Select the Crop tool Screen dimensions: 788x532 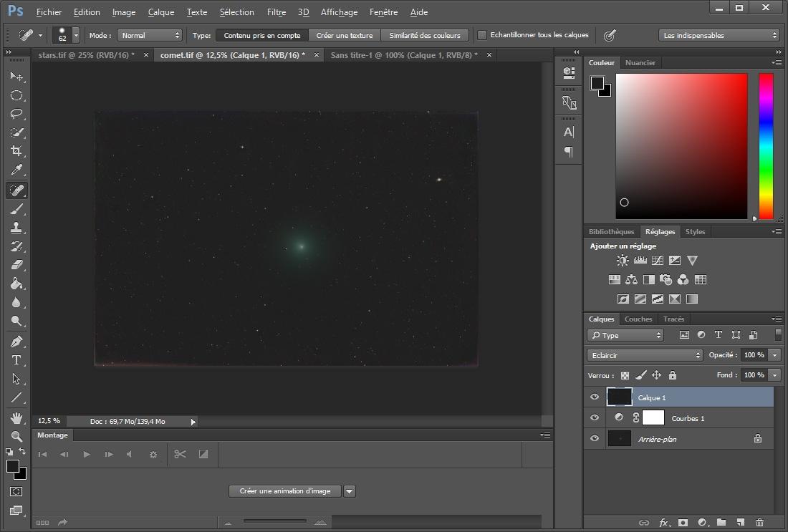[16, 151]
